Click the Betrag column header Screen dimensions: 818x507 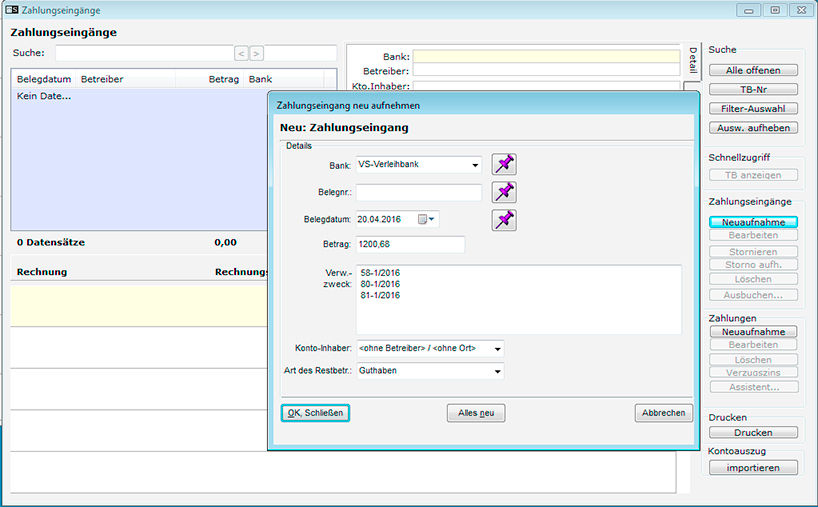coord(223,79)
